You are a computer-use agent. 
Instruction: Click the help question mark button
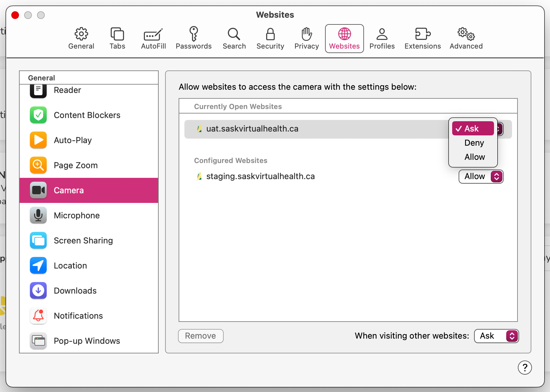[x=525, y=368]
